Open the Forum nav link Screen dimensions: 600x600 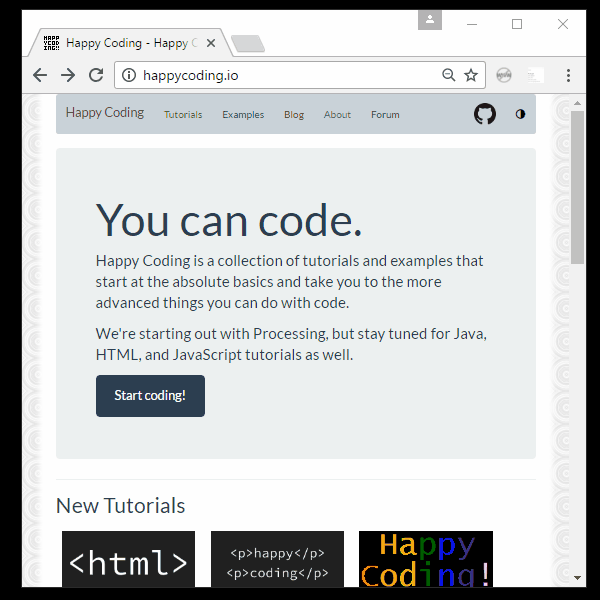tap(385, 114)
